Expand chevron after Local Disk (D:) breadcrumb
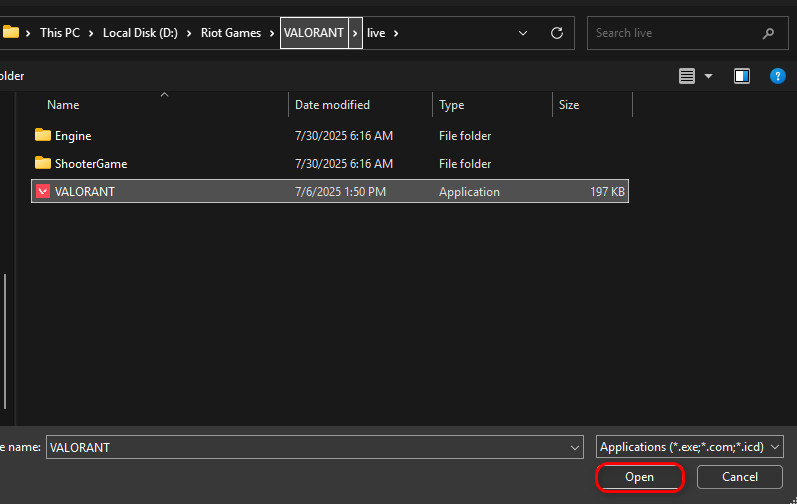 click(x=189, y=33)
